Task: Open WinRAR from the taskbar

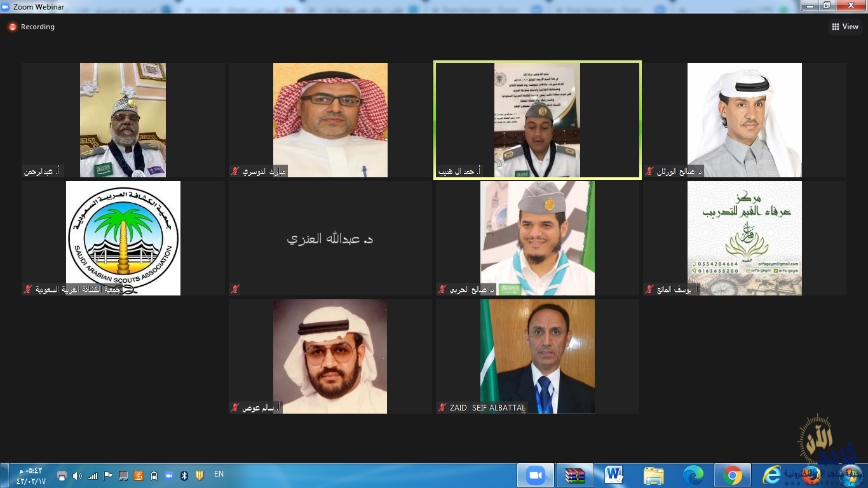Action: point(574,475)
